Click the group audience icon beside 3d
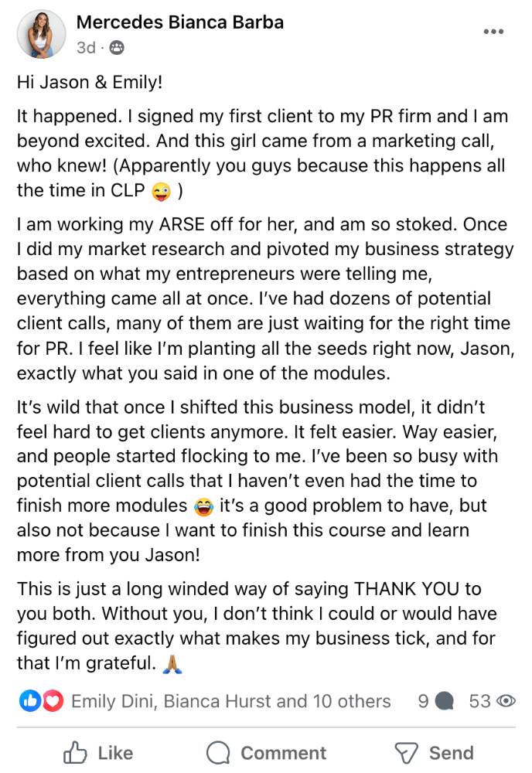 click(116, 48)
